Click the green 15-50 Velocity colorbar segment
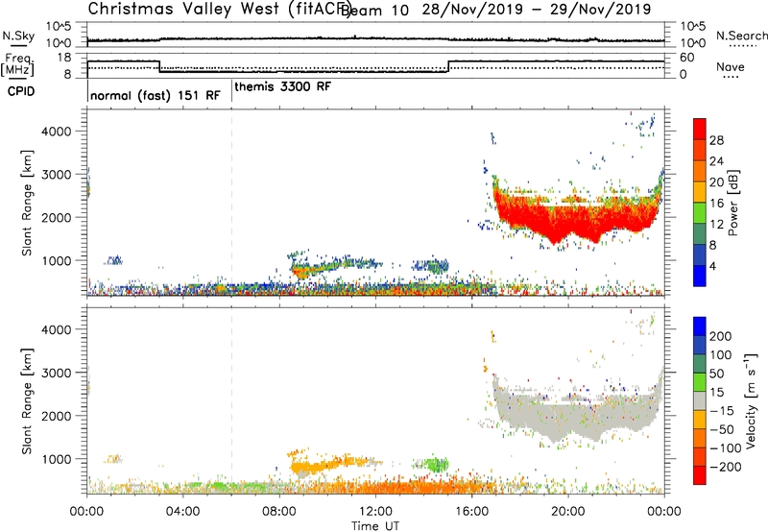Image resolution: width=768 pixels, height=532 pixels. pos(700,382)
